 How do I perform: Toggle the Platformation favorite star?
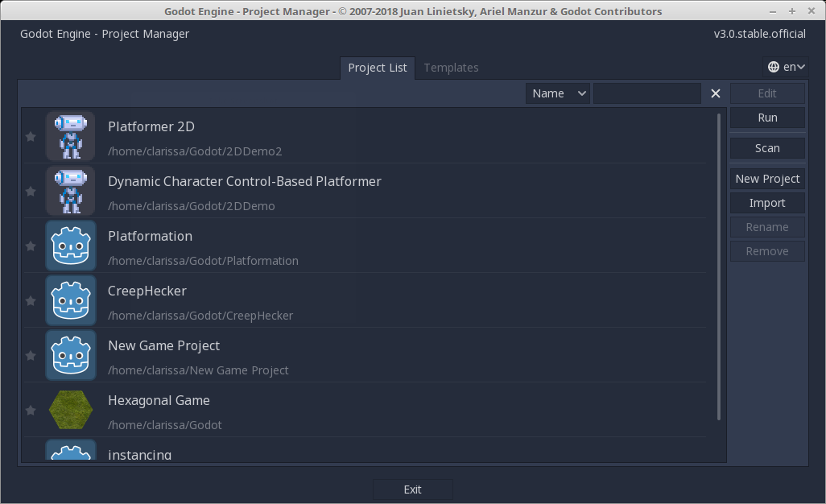[31, 246]
